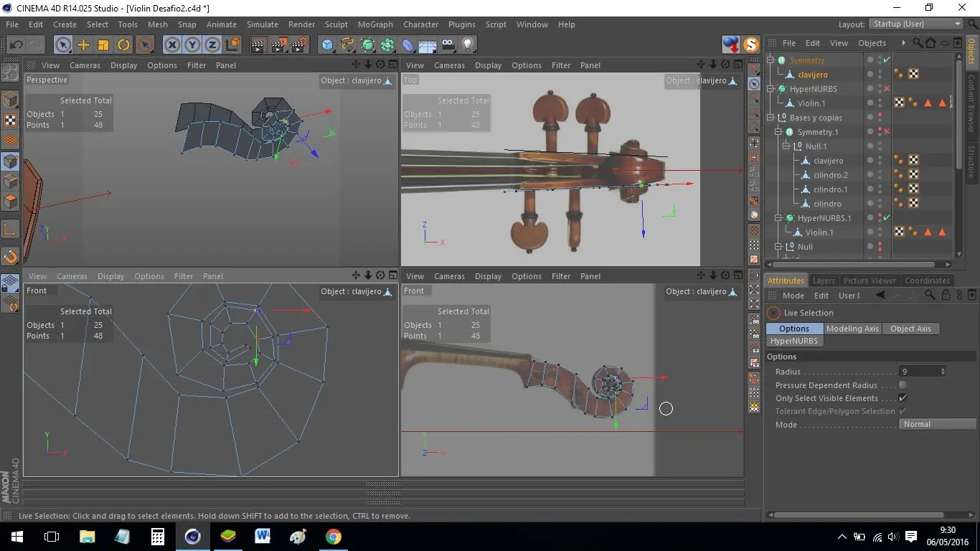
Task: Enable the top HyperNURBS via red X
Action: [x=887, y=89]
